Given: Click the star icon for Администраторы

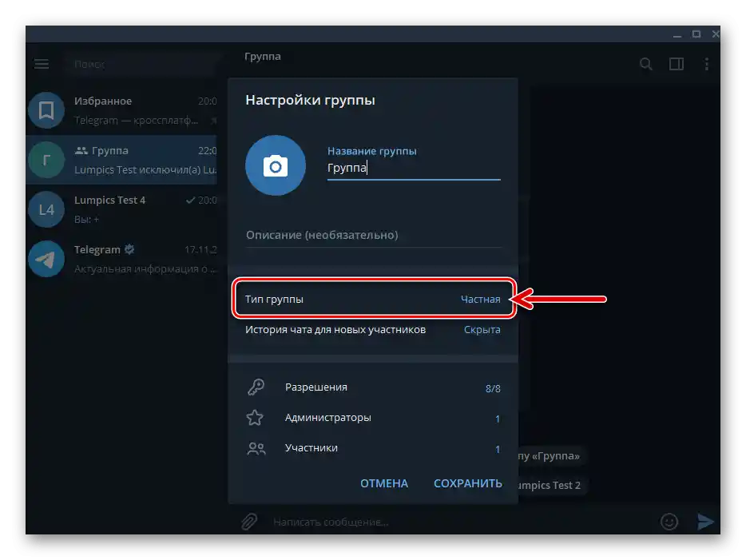Looking at the screenshot, I should pos(256,417).
